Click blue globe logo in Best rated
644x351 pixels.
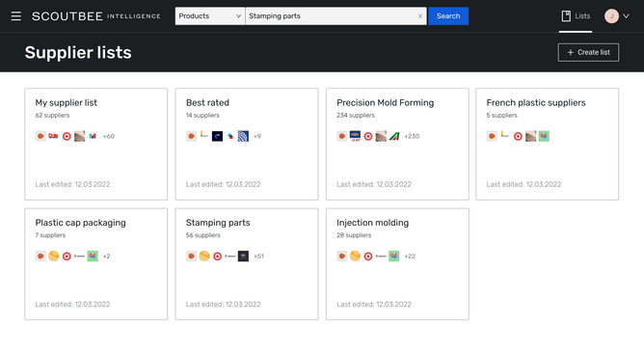243,136
